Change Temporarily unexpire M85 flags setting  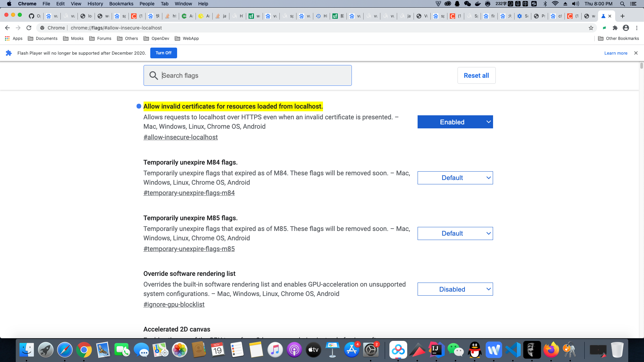coord(455,233)
